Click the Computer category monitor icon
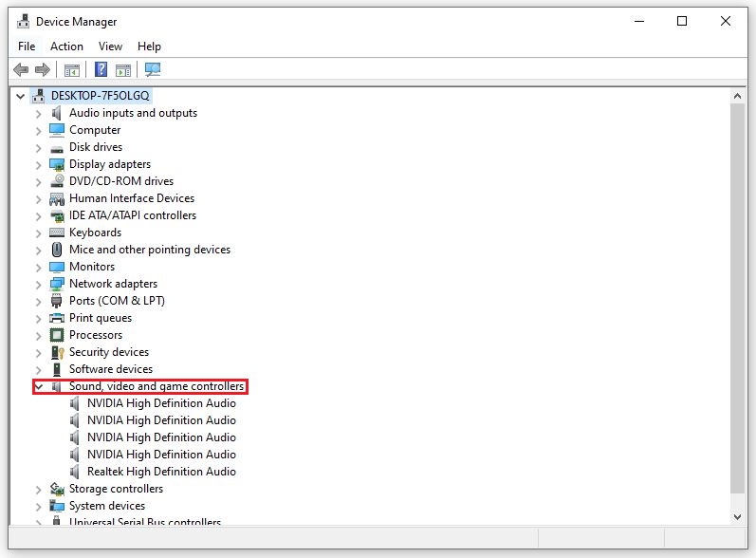This screenshot has width=756, height=558. click(x=57, y=130)
